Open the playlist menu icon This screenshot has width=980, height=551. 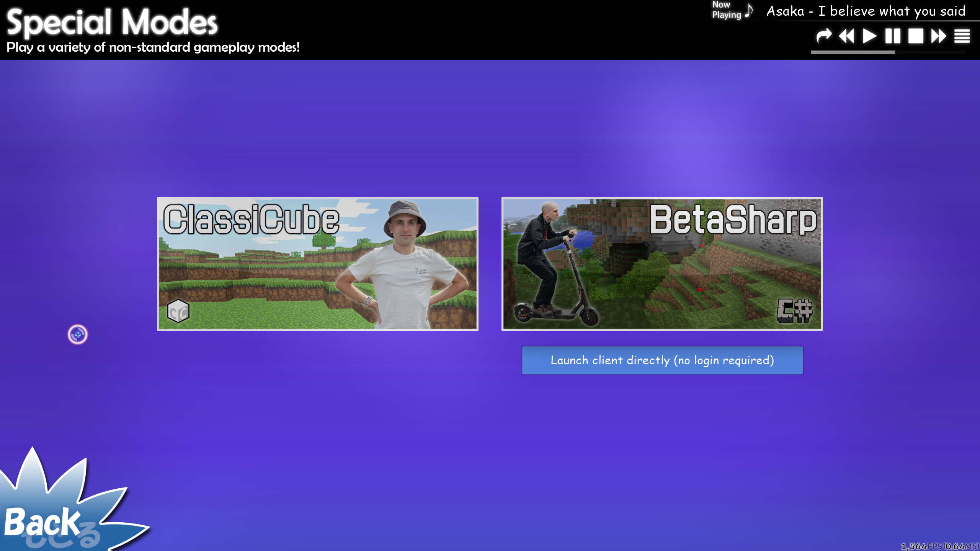962,36
